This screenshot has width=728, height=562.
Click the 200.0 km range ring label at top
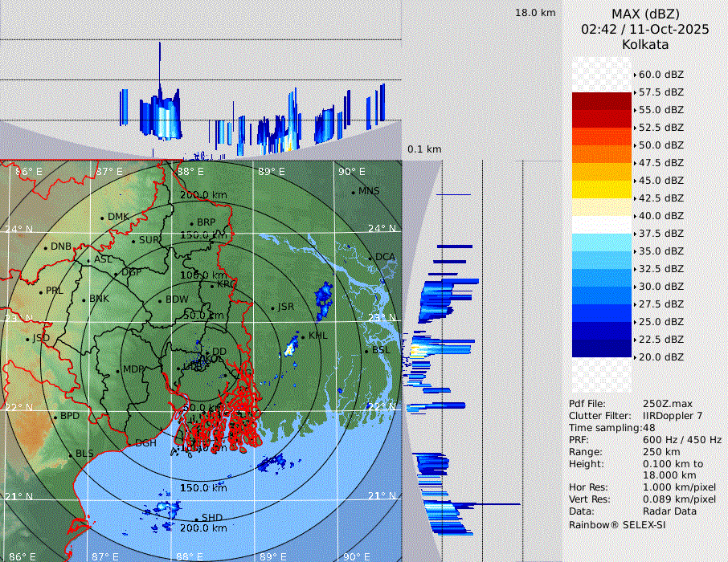click(203, 195)
